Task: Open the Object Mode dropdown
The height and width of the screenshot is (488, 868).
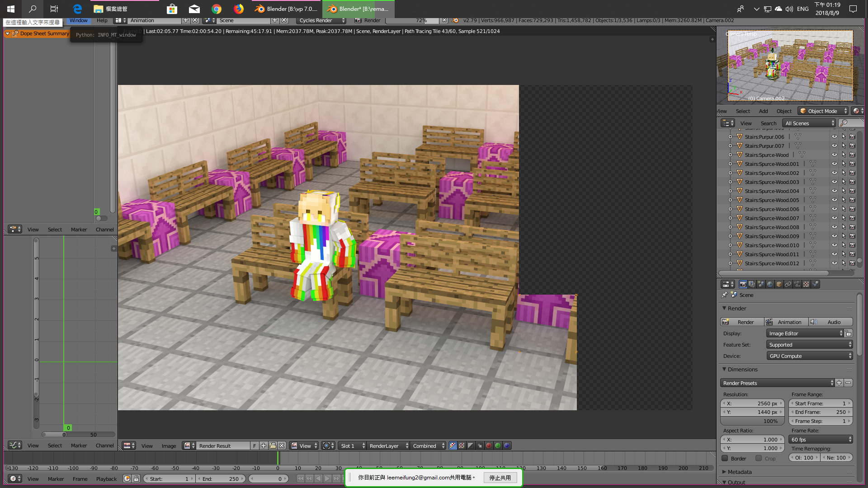Action: (823, 111)
